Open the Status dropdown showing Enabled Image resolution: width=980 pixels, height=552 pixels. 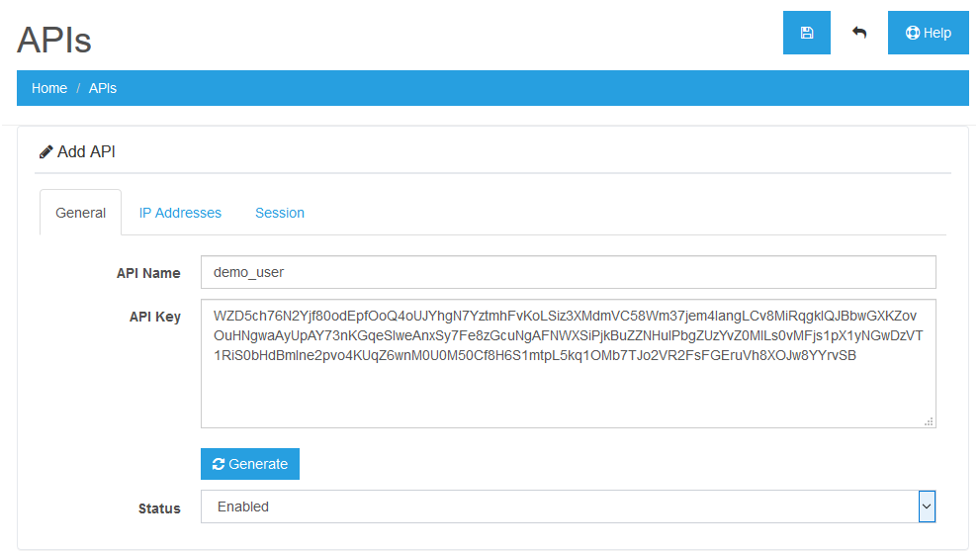(559, 506)
